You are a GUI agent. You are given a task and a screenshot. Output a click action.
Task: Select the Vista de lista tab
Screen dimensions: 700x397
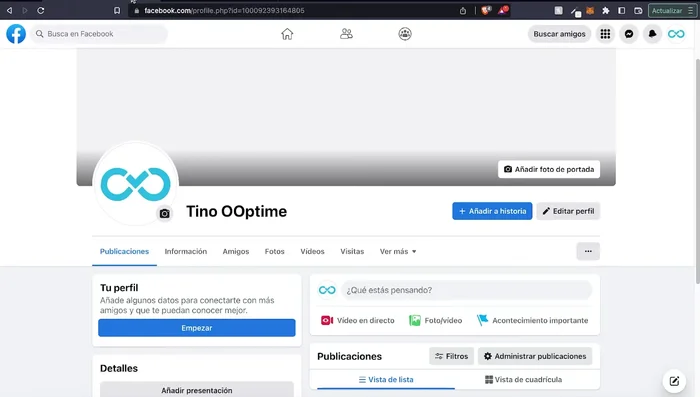[386, 380]
